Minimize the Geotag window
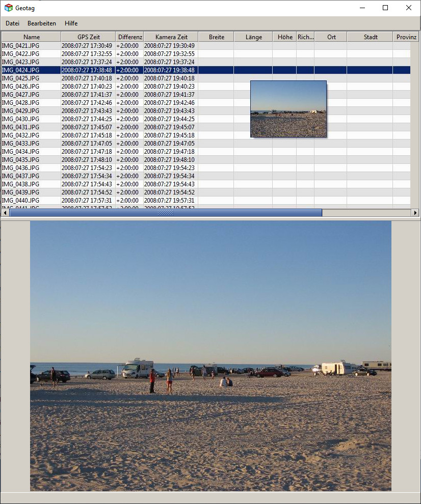 (362, 8)
